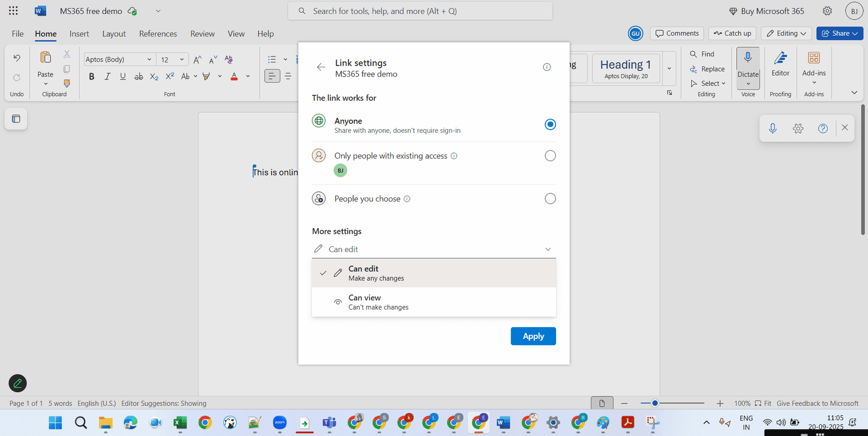Adjust the zoom slider handle
This screenshot has width=868, height=436.
pyautogui.click(x=655, y=403)
